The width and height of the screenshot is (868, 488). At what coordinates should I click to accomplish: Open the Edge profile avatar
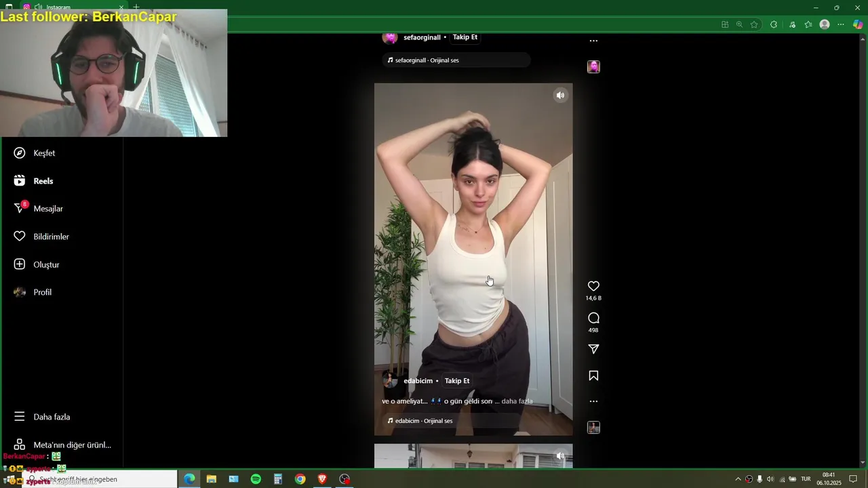(x=825, y=24)
